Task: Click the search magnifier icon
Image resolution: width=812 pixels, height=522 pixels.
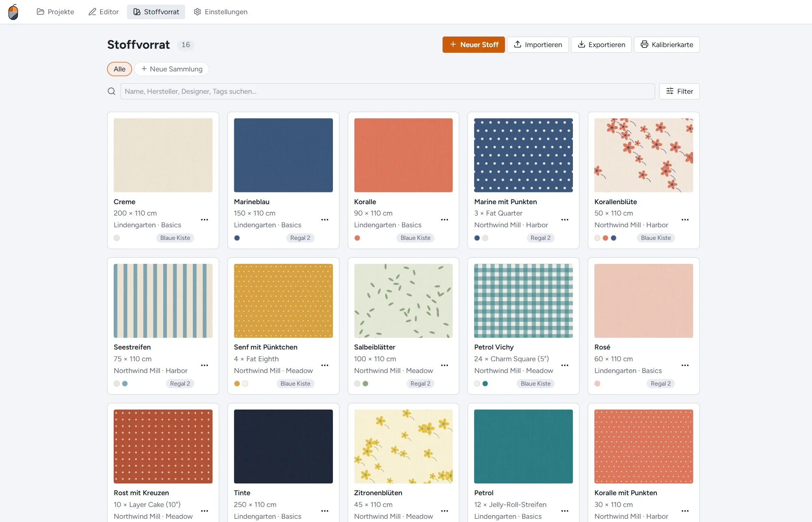Action: [111, 91]
